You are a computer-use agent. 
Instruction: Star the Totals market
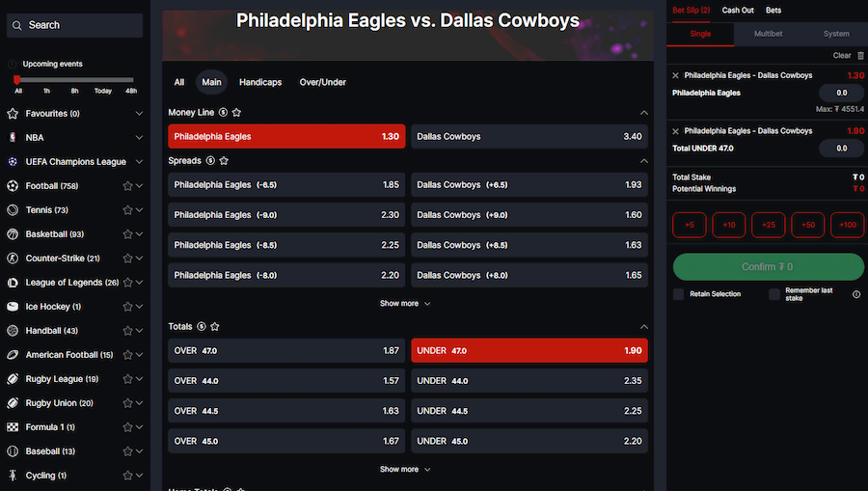215,327
